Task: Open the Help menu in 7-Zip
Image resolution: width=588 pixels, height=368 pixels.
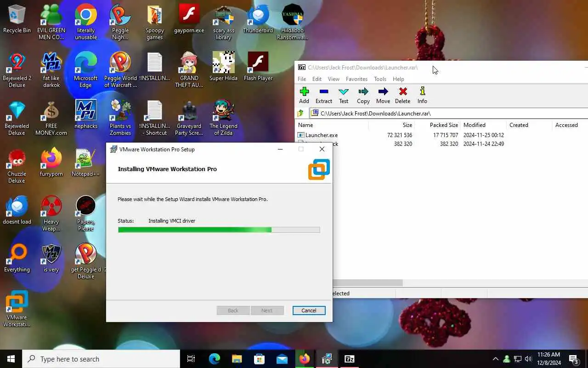Action: point(398,79)
